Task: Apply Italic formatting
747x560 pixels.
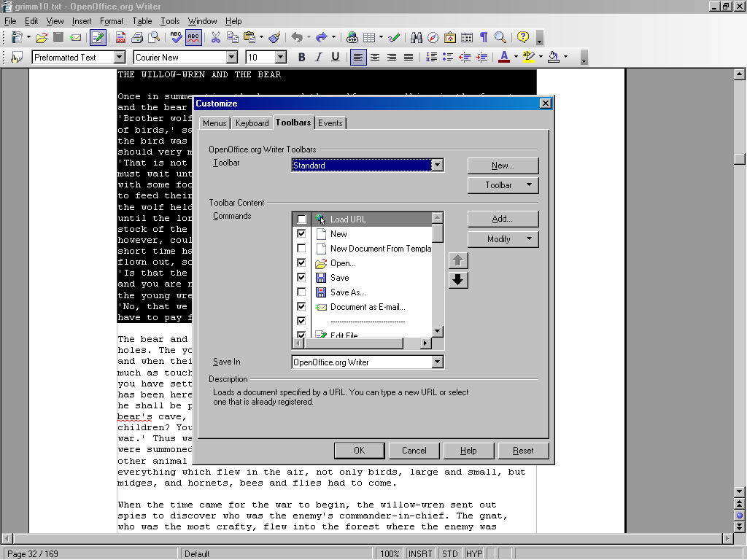Action: pos(318,58)
